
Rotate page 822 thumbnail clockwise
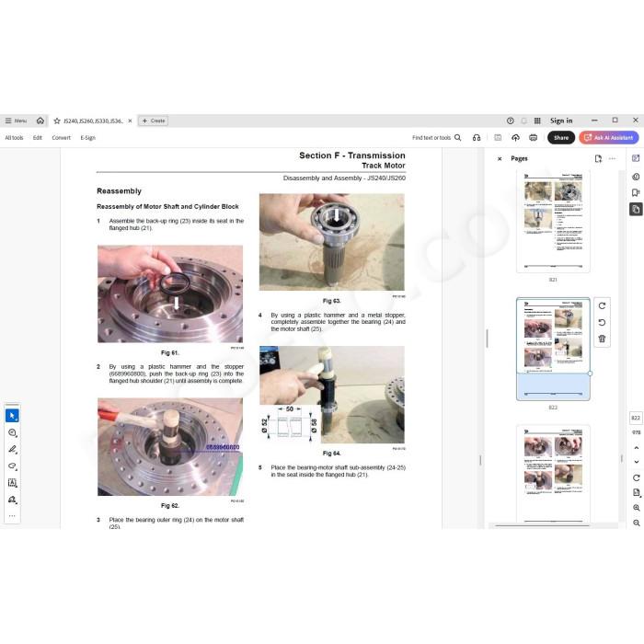602,306
